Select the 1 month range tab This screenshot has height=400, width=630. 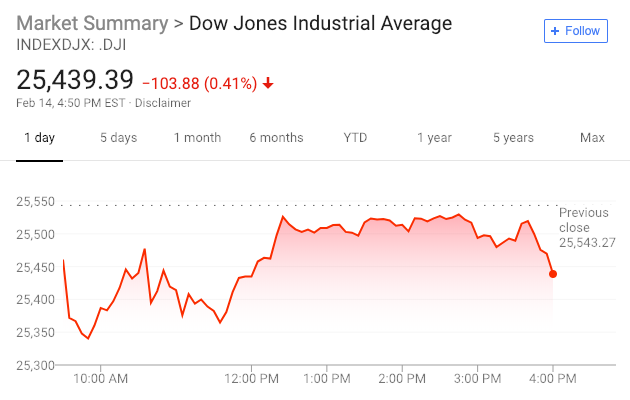coord(197,138)
